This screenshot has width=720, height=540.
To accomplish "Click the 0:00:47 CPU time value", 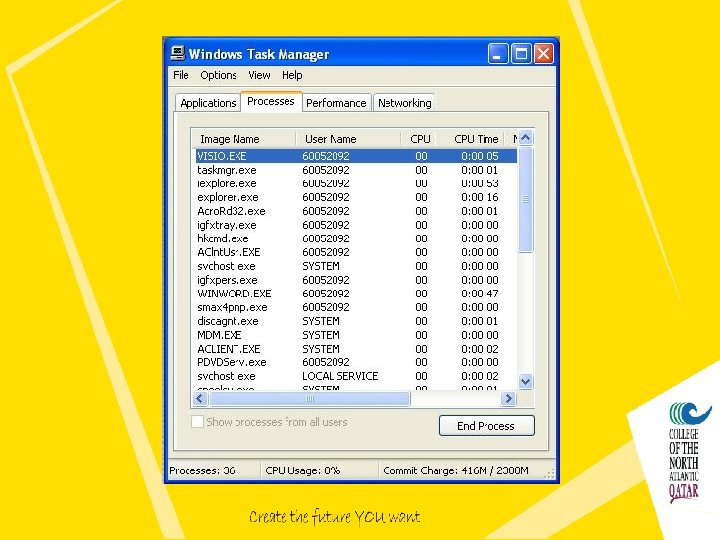I will (x=479, y=293).
